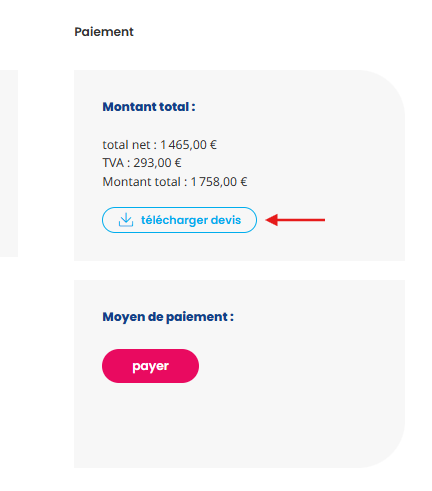This screenshot has height=491, width=432.
Task: Click the bold Montant total heading
Action: (x=149, y=107)
